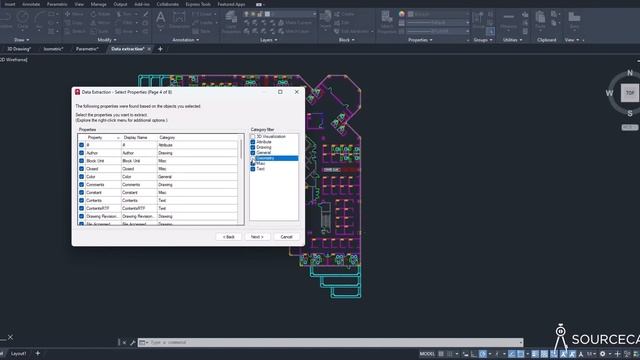The height and width of the screenshot is (360, 640).
Task: Click the Back button in the dialog
Action: pos(229,237)
